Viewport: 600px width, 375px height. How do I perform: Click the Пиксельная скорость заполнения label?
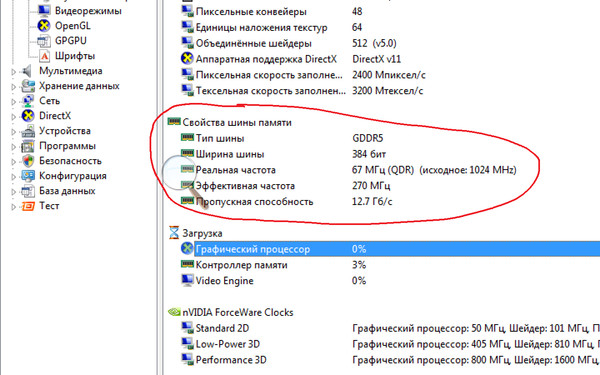(269, 75)
